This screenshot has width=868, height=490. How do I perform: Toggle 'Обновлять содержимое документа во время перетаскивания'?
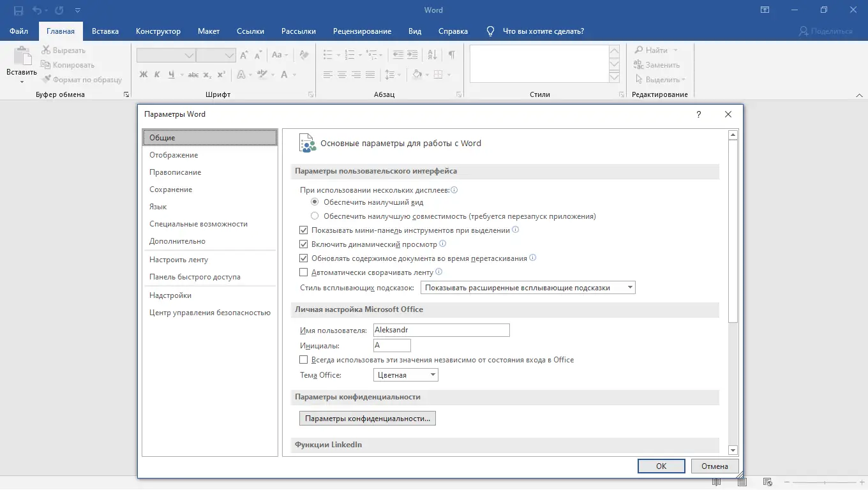pos(304,258)
